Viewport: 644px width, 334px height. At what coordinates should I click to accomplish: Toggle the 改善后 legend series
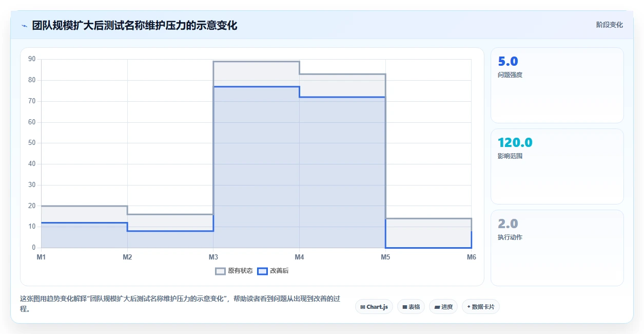click(x=273, y=271)
